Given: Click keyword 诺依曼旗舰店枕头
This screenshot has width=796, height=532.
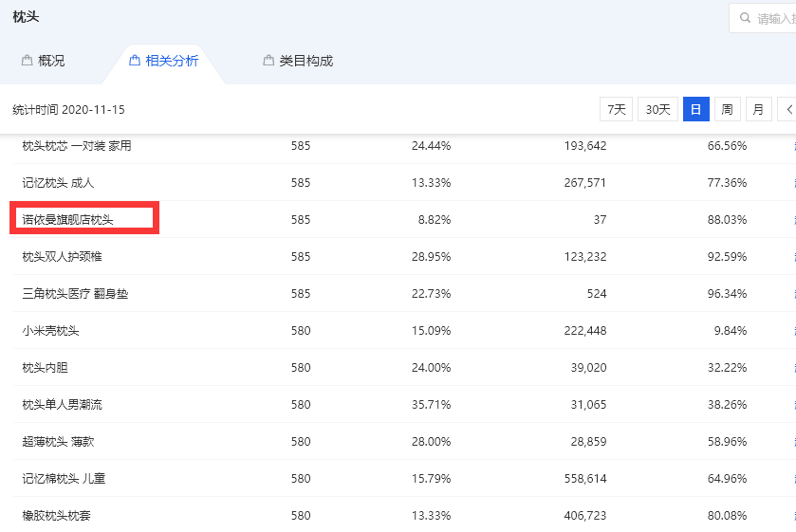Looking at the screenshot, I should (67, 219).
